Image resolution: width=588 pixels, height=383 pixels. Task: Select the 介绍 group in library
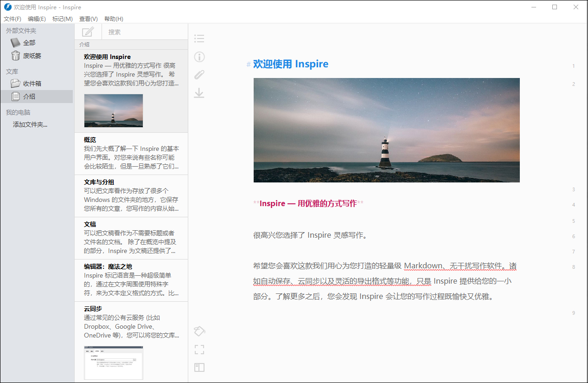coord(36,97)
